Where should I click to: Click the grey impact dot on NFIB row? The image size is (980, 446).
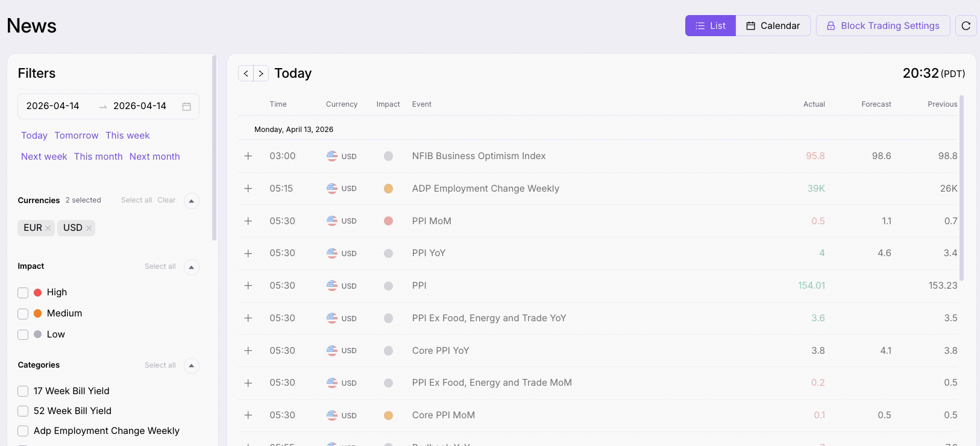pos(389,156)
